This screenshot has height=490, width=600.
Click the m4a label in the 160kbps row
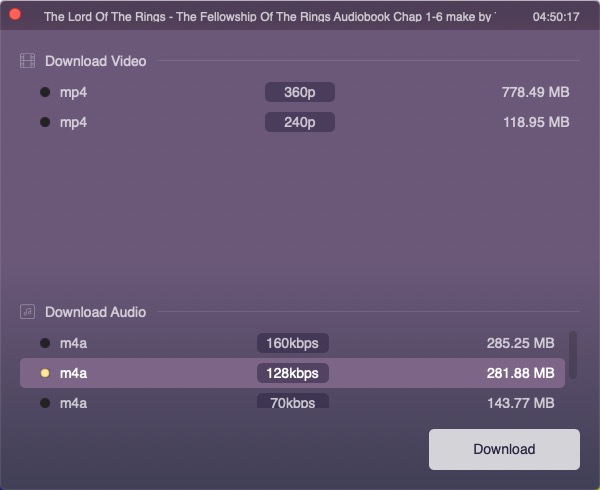[73, 343]
